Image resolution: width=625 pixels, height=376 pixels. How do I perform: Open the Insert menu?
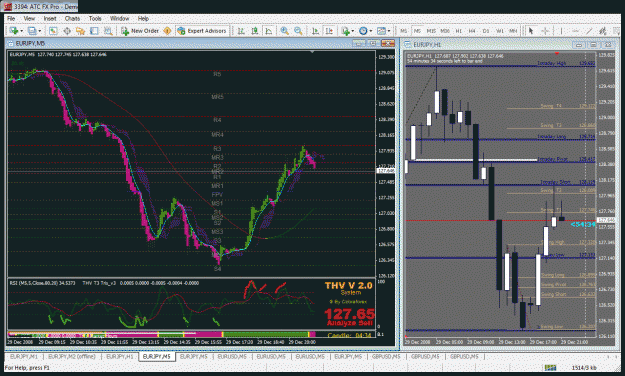(x=50, y=18)
